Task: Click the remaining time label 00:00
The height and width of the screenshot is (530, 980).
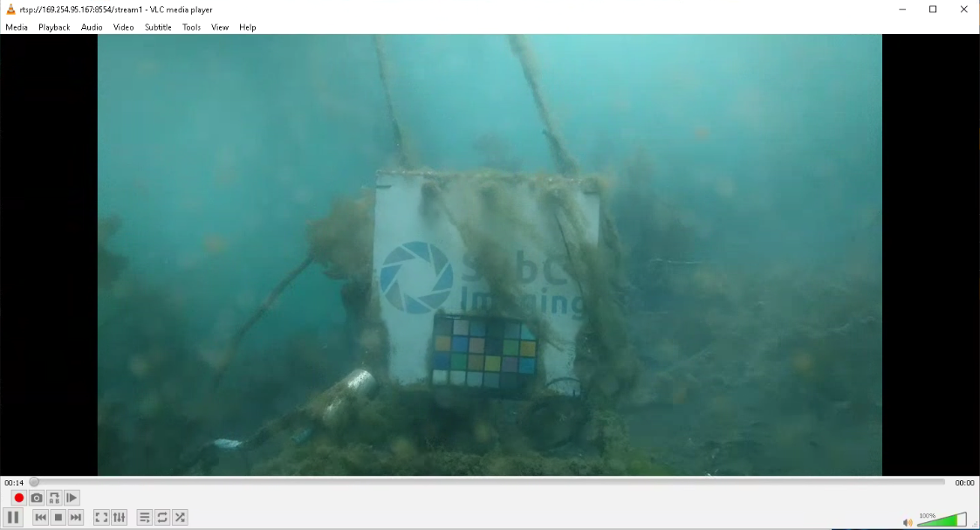Action: pos(964,482)
